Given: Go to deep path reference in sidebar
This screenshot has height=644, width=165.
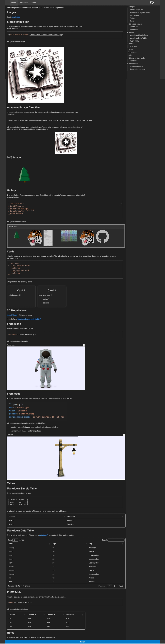Looking at the screenshot, I should (137, 69).
